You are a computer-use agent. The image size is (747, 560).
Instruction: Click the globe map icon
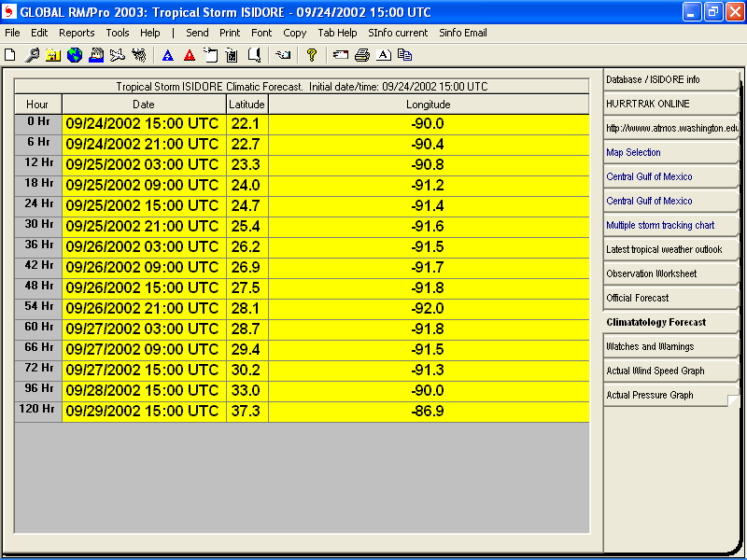[75, 55]
